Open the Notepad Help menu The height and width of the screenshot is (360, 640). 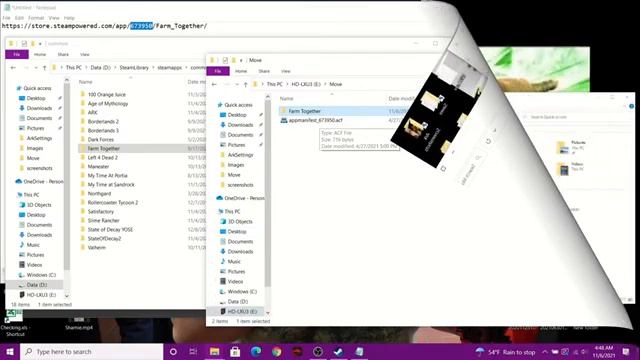69,18
